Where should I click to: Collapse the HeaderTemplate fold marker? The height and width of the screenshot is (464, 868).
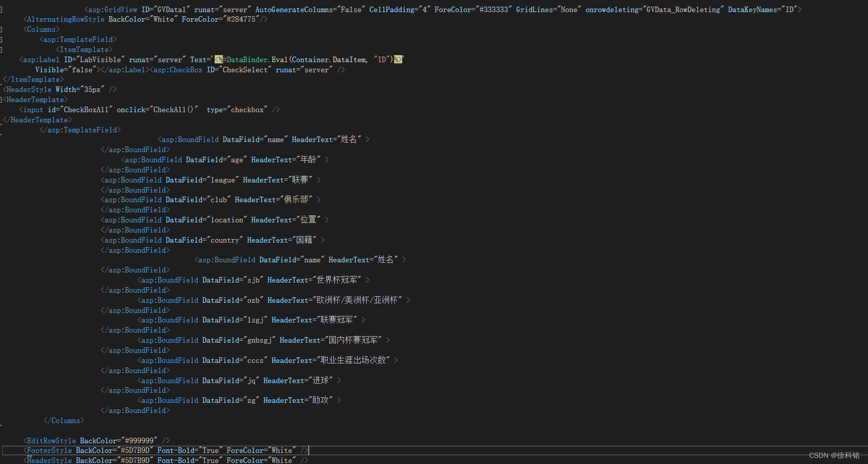tap(2, 100)
